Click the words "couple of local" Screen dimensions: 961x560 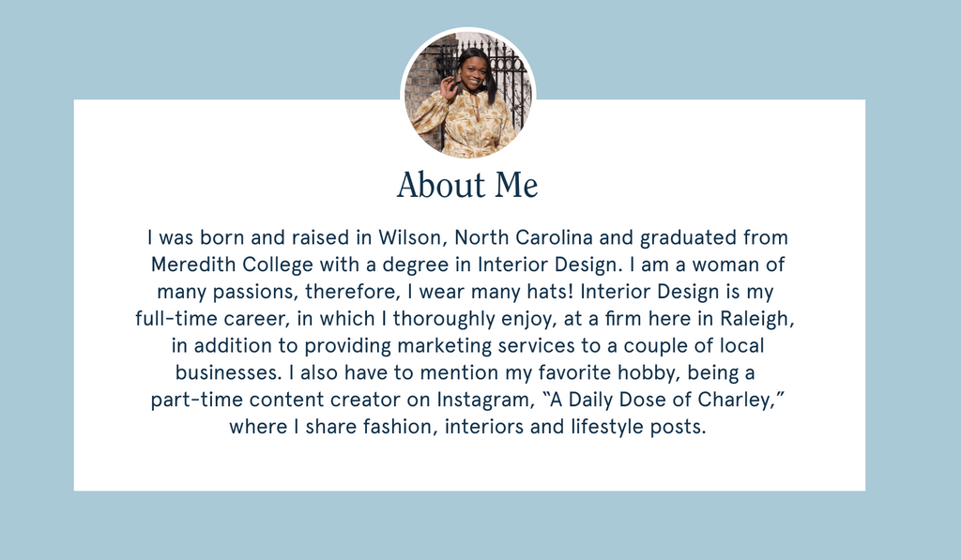point(694,345)
